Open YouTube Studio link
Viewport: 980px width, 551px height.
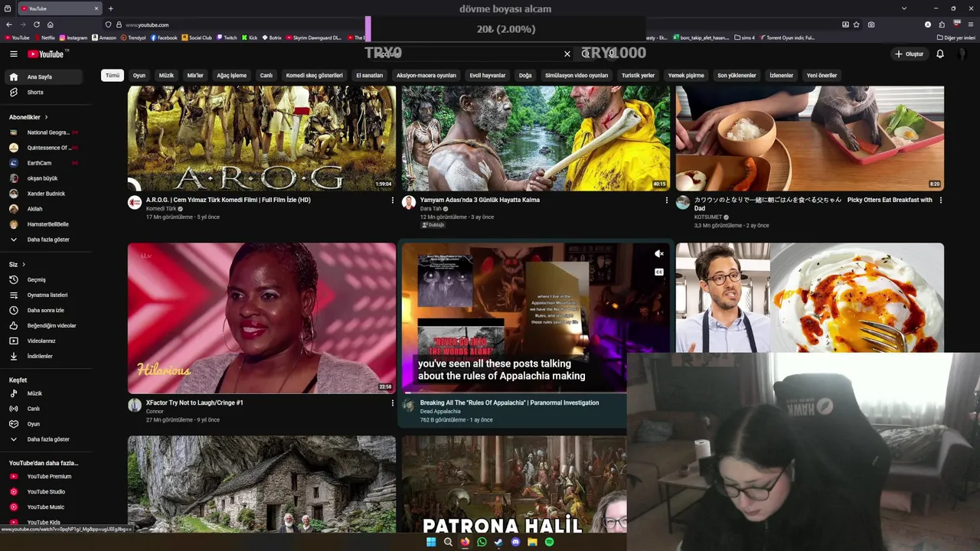tap(44, 491)
